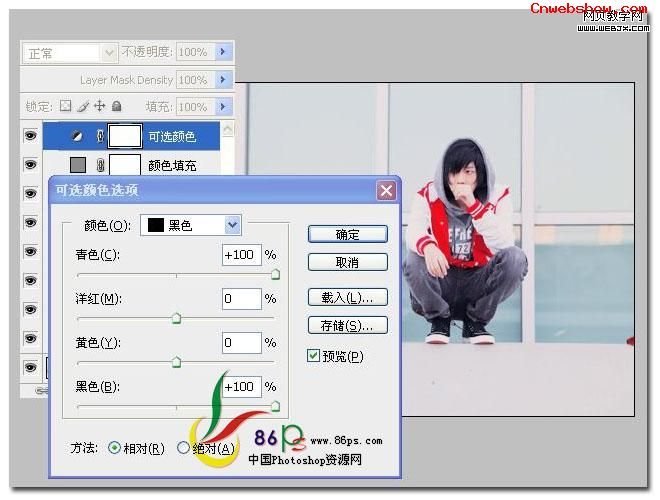Click the link layers icon at panel bottom
This screenshot has height=500, width=660.
41,391
